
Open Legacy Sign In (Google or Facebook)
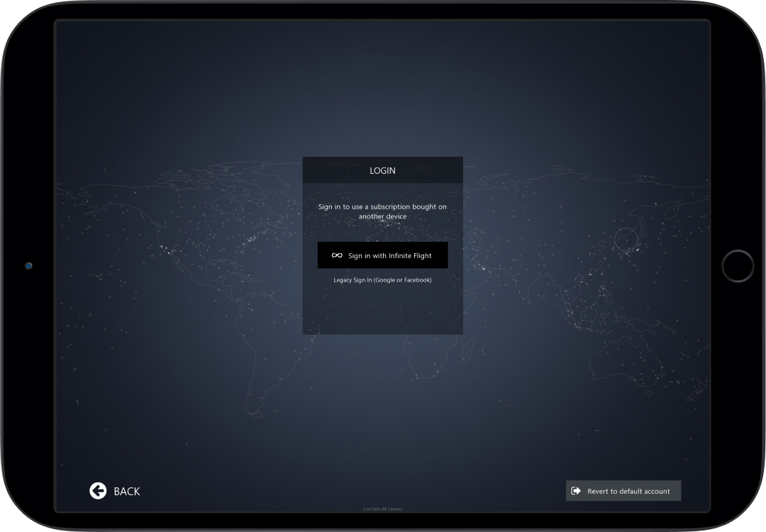coord(383,279)
